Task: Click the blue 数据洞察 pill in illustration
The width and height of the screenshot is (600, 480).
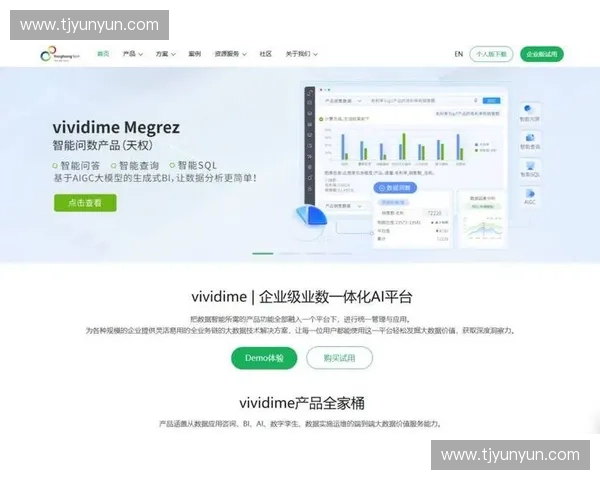Action: pos(395,188)
